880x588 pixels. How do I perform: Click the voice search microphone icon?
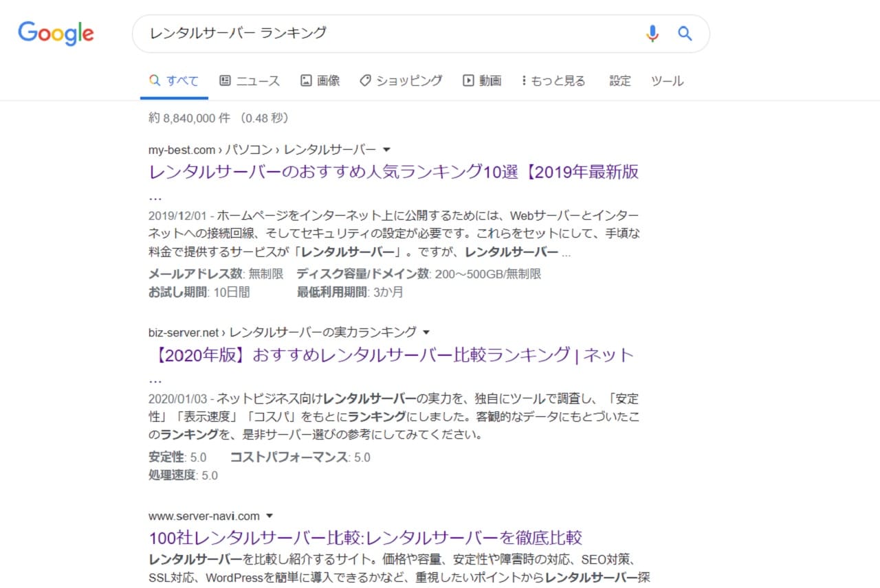coord(652,33)
